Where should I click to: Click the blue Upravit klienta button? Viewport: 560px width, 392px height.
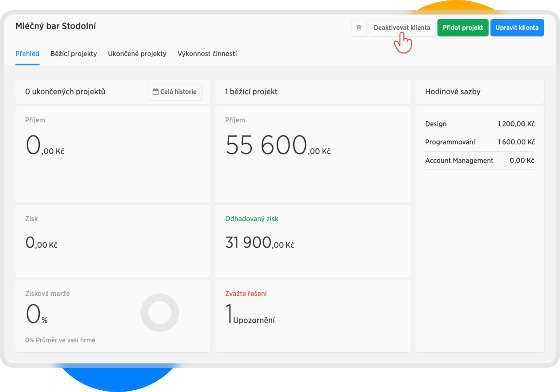517,28
